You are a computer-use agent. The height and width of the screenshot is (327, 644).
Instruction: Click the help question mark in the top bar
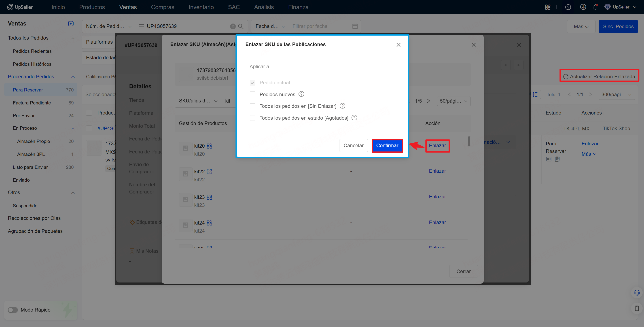[x=568, y=7]
